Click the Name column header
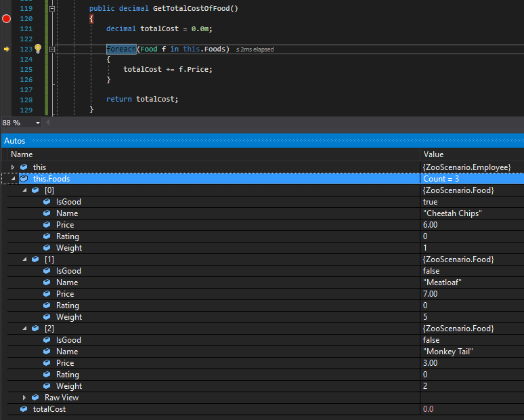The width and height of the screenshot is (524, 420). tap(22, 154)
